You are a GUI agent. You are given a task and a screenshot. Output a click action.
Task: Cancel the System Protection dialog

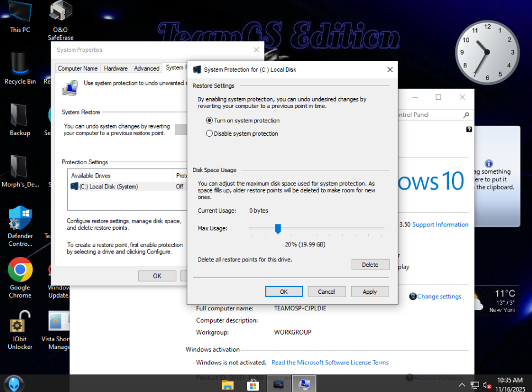point(326,292)
